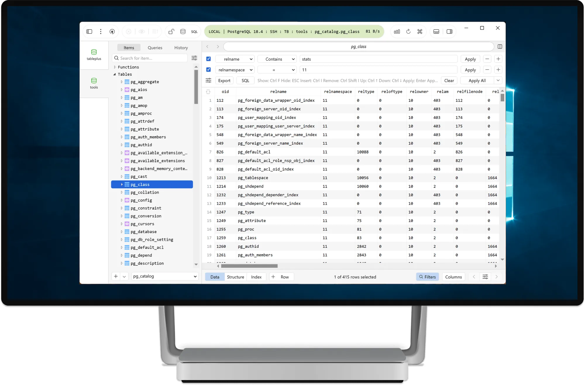This screenshot has height=392, width=585.
Task: Open filter settings icon beside Export
Action: (x=209, y=80)
